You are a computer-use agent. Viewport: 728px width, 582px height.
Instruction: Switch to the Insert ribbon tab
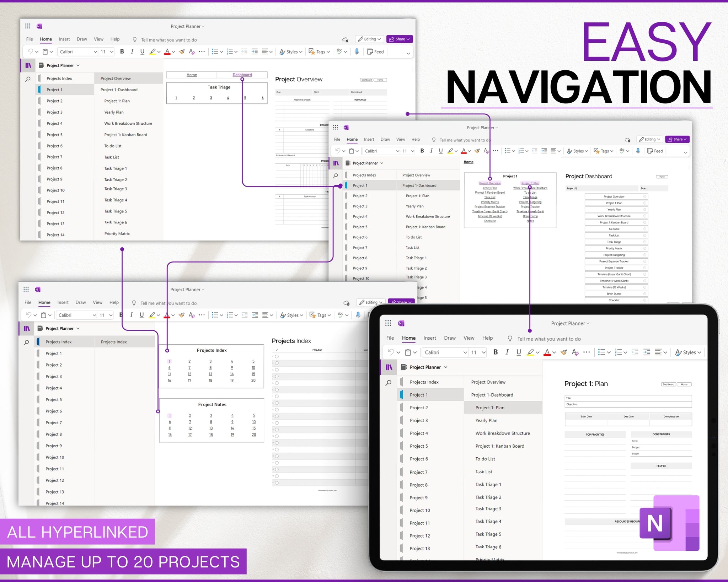(x=64, y=39)
